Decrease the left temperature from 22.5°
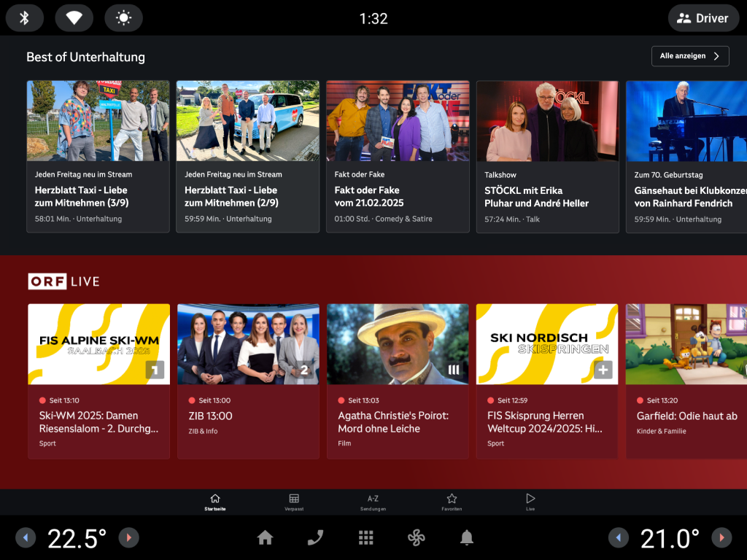The width and height of the screenshot is (747, 560). 26,538
